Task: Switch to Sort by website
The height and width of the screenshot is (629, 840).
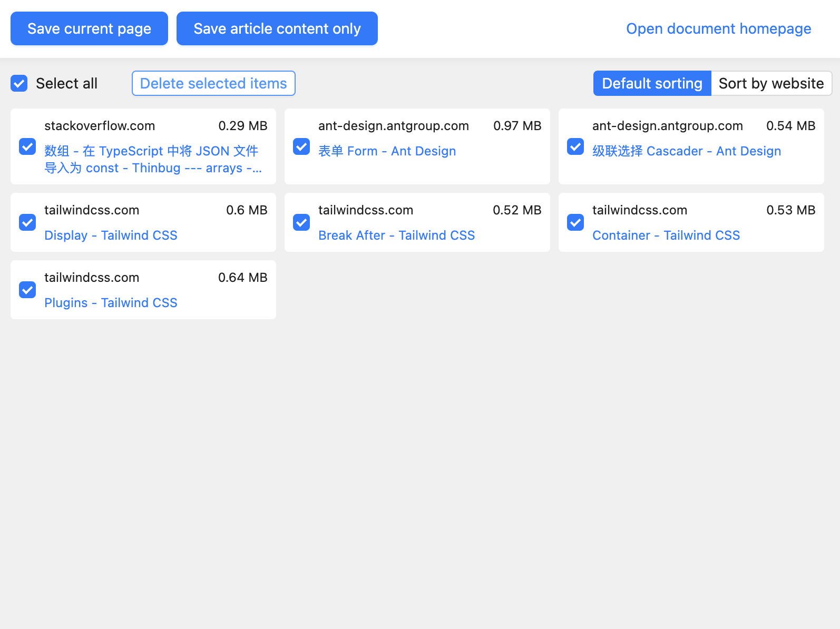Action: [x=771, y=83]
